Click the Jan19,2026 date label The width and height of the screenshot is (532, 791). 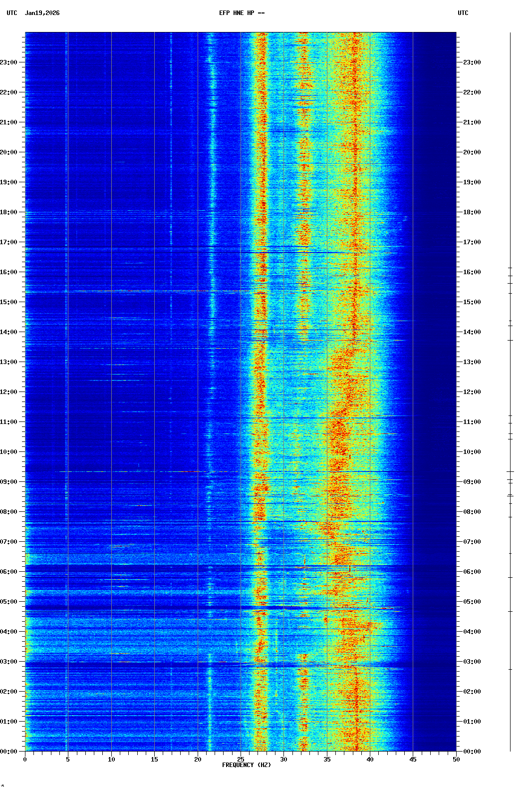tap(42, 13)
